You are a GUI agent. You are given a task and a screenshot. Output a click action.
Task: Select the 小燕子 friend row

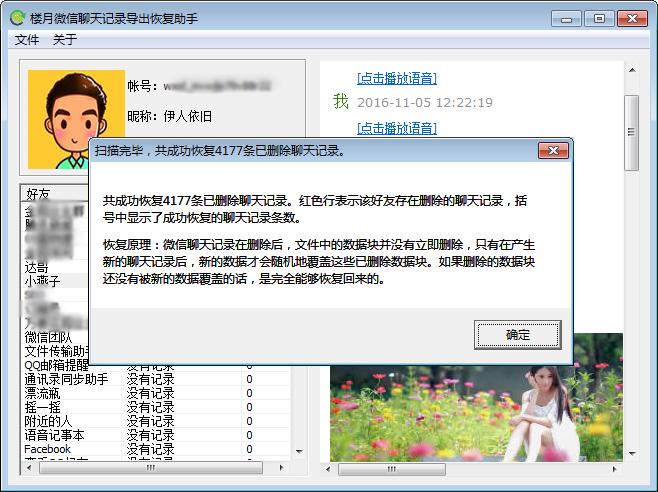55,281
